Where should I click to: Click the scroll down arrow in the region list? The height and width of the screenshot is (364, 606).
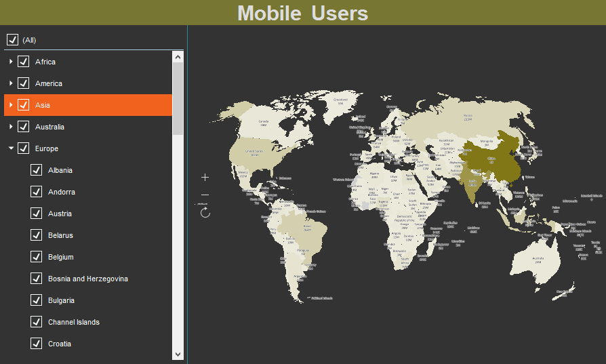pos(178,353)
